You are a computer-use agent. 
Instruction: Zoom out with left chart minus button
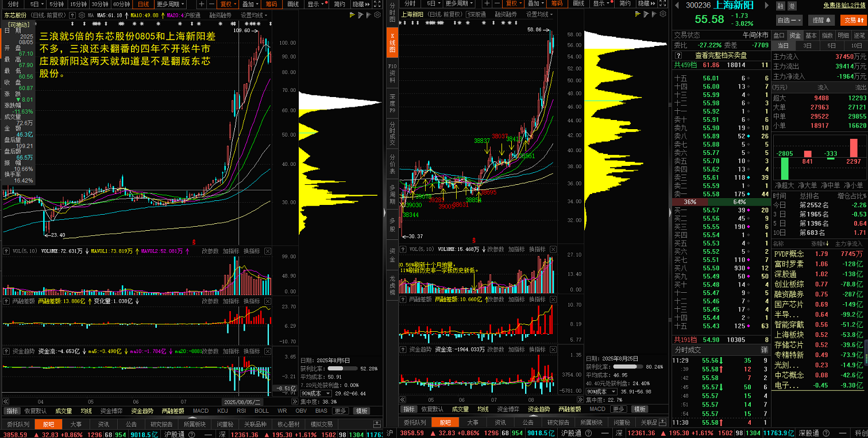click(x=211, y=4)
